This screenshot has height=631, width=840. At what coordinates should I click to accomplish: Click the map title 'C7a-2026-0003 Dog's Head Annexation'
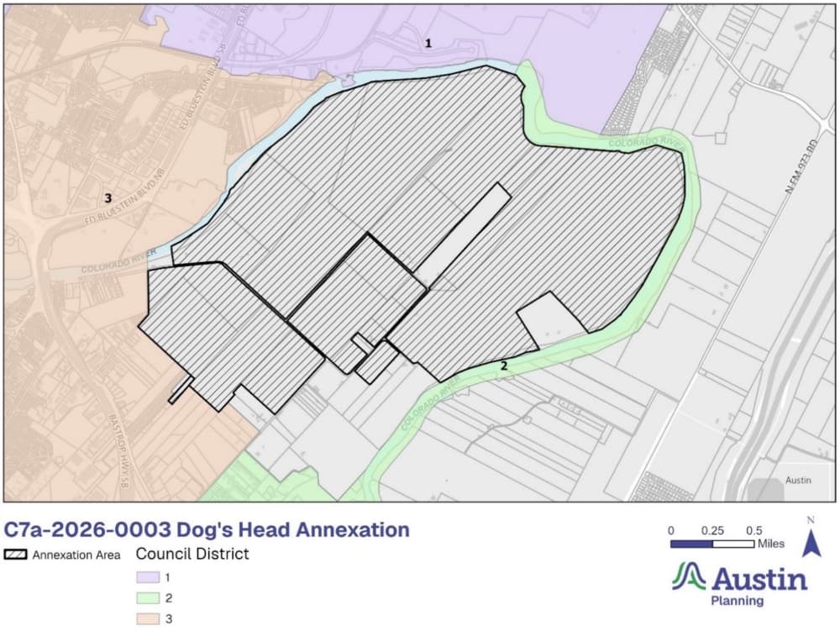pyautogui.click(x=207, y=530)
